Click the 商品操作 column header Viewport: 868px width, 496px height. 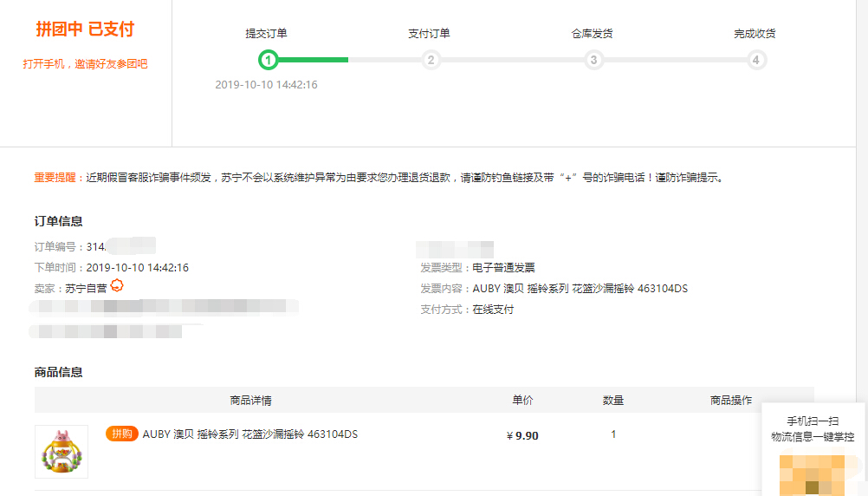pyautogui.click(x=731, y=400)
